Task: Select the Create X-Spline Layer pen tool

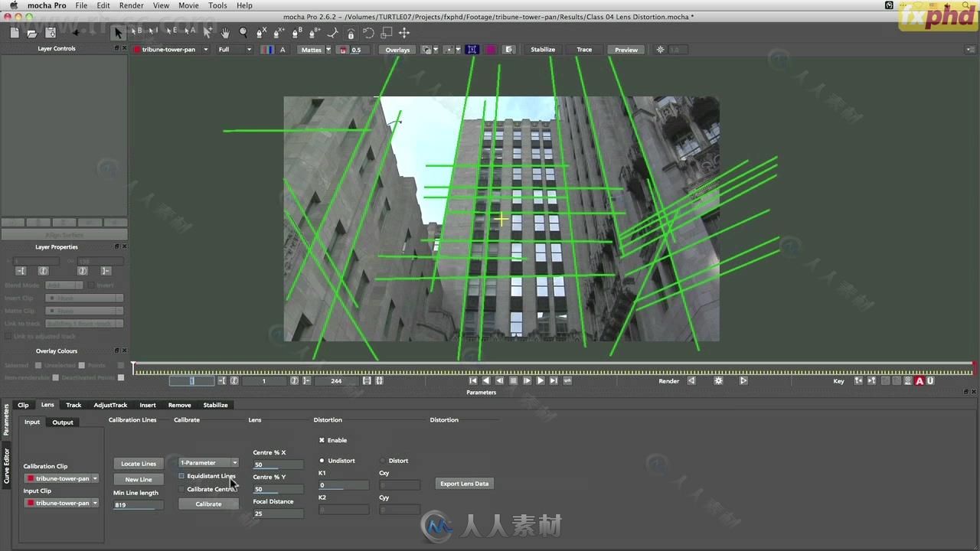Action: click(261, 32)
